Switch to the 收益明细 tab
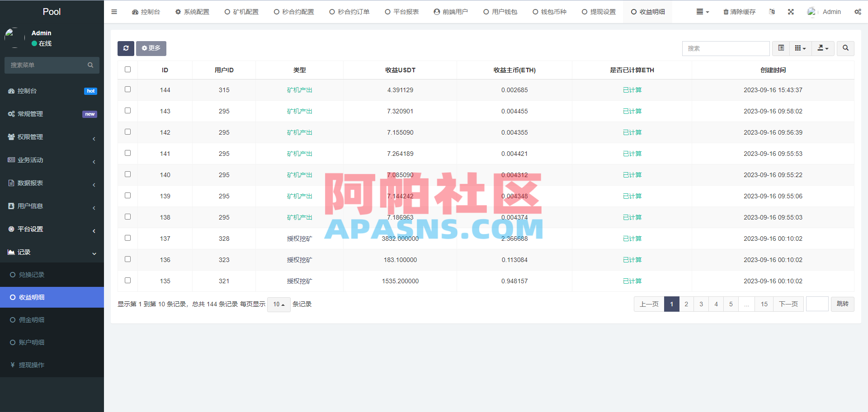The height and width of the screenshot is (412, 868). click(x=647, y=12)
